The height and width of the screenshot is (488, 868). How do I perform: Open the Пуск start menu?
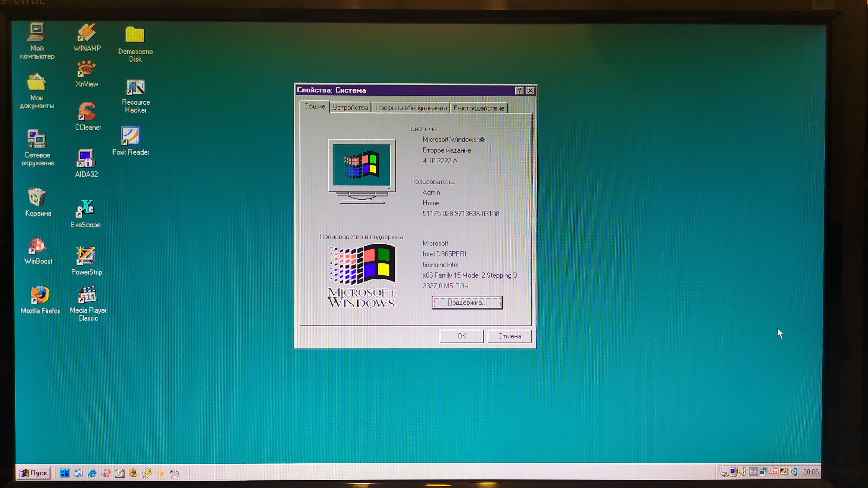click(x=34, y=473)
